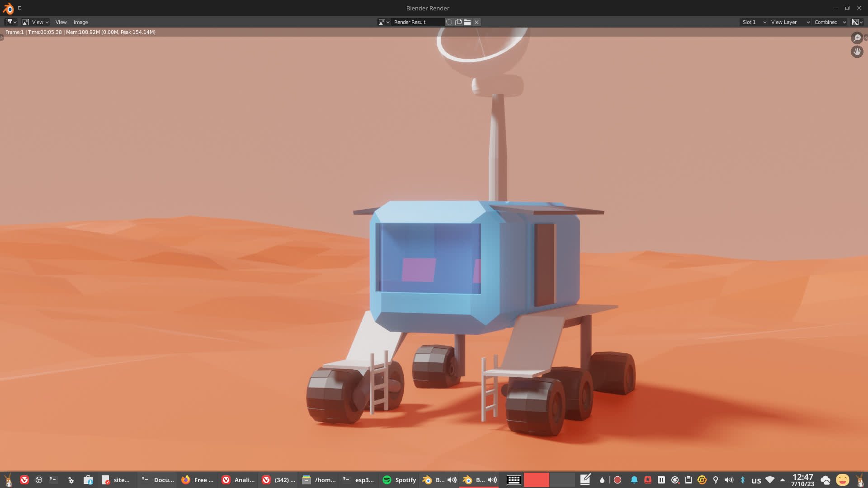Toggle Bluetooth tray icon
The image size is (868, 488).
click(x=742, y=480)
